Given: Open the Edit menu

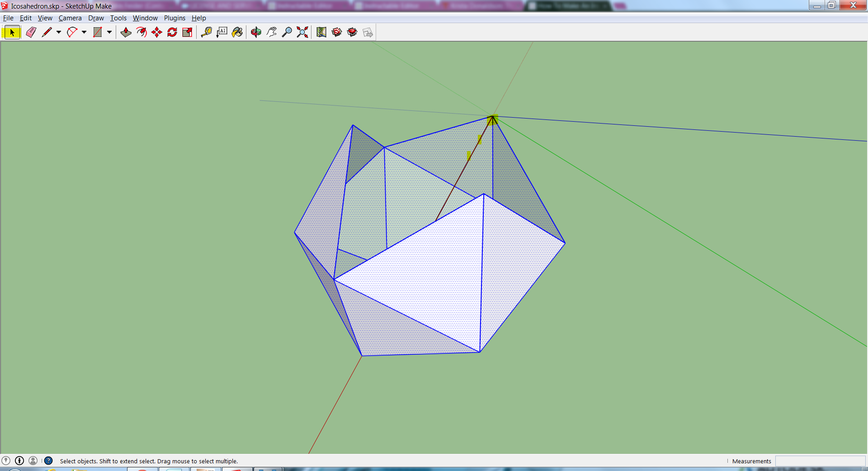Looking at the screenshot, I should point(26,18).
